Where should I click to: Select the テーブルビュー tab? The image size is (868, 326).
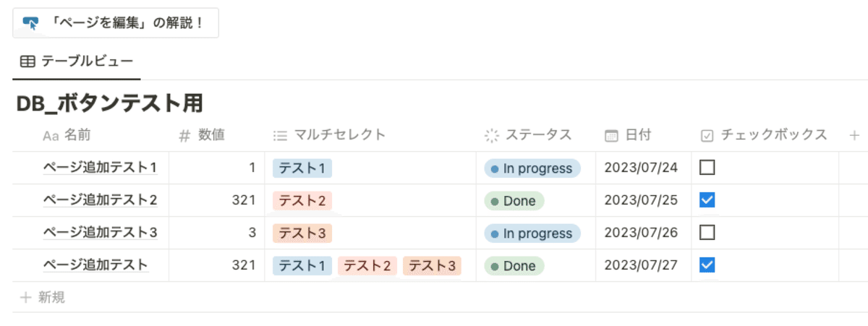(77, 61)
